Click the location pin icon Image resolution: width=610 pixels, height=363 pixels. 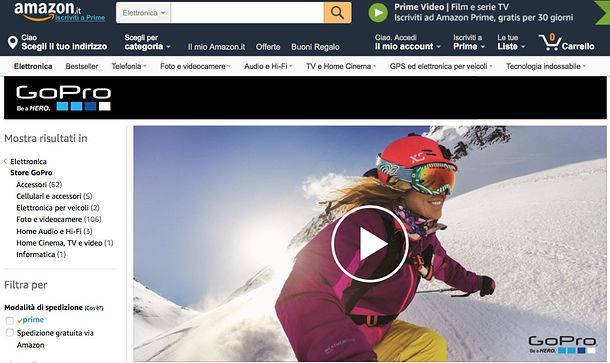click(12, 42)
